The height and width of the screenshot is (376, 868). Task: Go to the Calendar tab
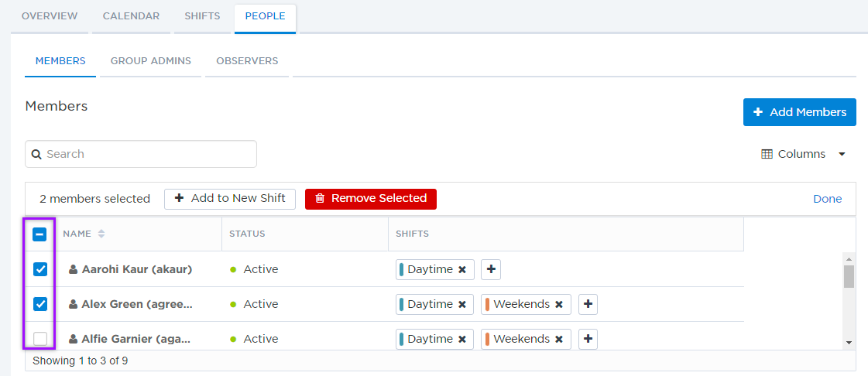pyautogui.click(x=131, y=16)
